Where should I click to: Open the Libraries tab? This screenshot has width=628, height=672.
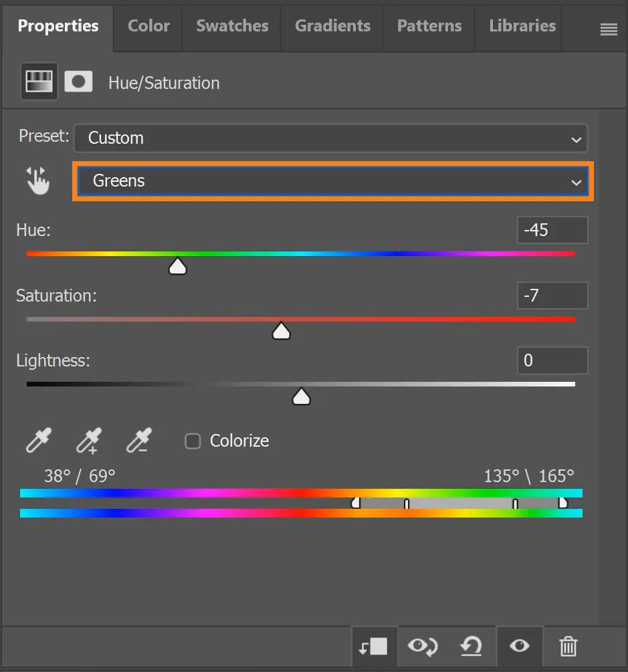click(x=522, y=26)
